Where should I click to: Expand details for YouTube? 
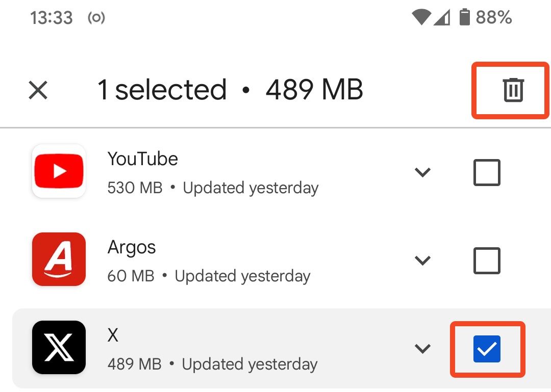(x=422, y=172)
